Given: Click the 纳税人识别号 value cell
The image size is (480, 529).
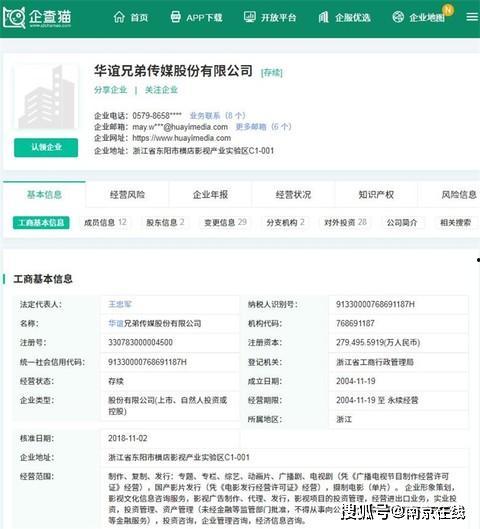Looking at the screenshot, I should tap(398, 304).
